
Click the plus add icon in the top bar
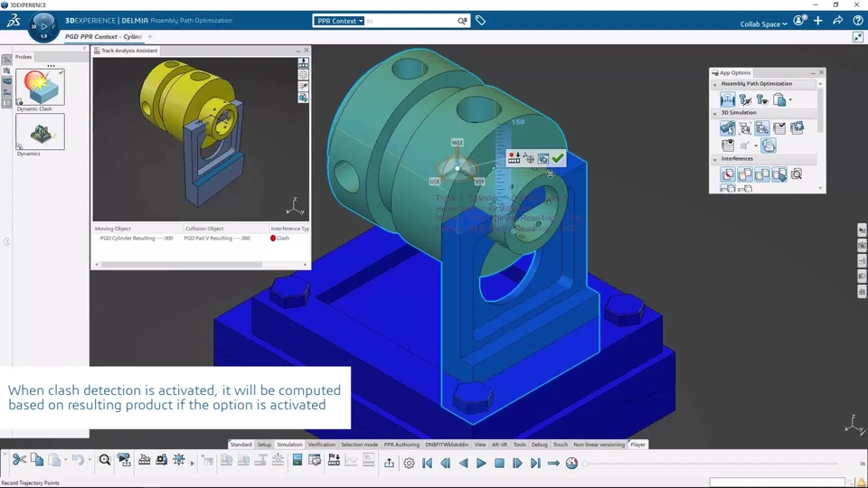pos(818,21)
